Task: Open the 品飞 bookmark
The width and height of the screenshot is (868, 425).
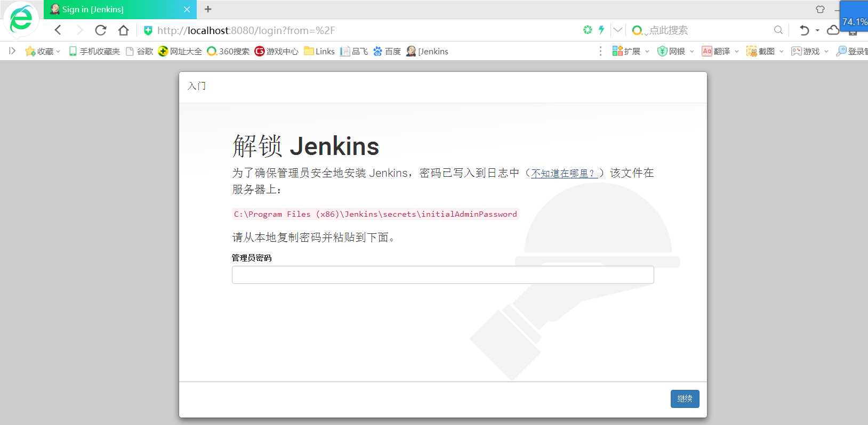Action: (x=354, y=51)
